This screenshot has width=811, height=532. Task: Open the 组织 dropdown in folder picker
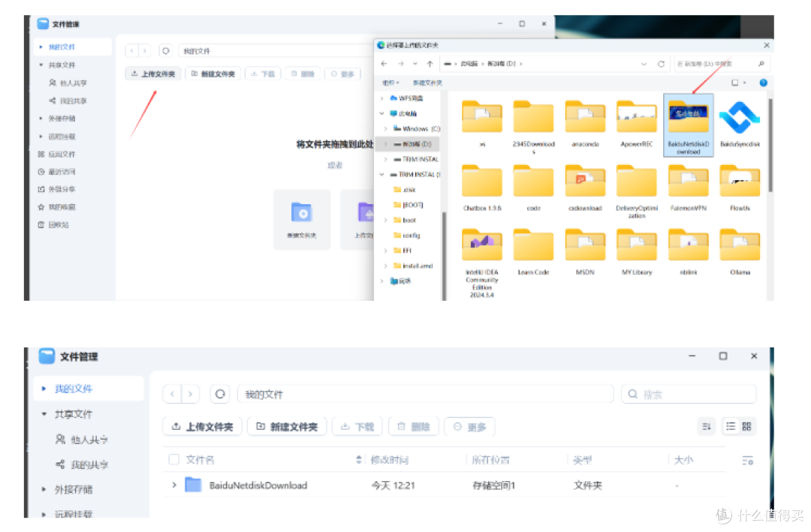pos(390,83)
